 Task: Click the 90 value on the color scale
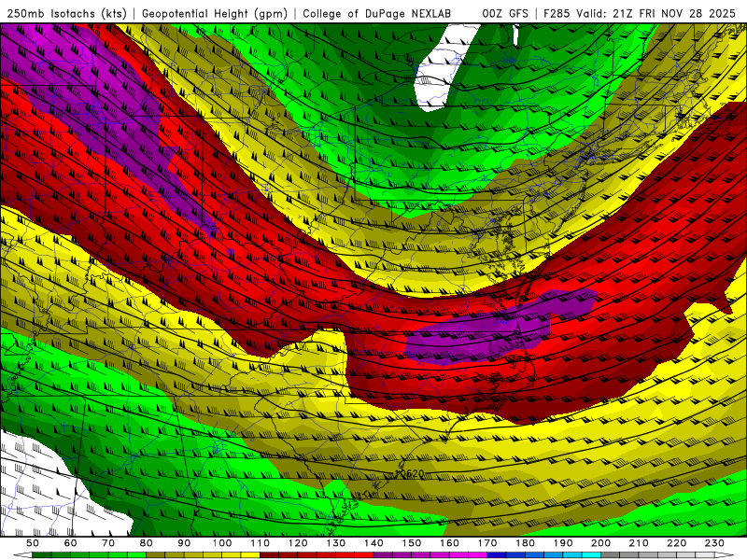(184, 543)
